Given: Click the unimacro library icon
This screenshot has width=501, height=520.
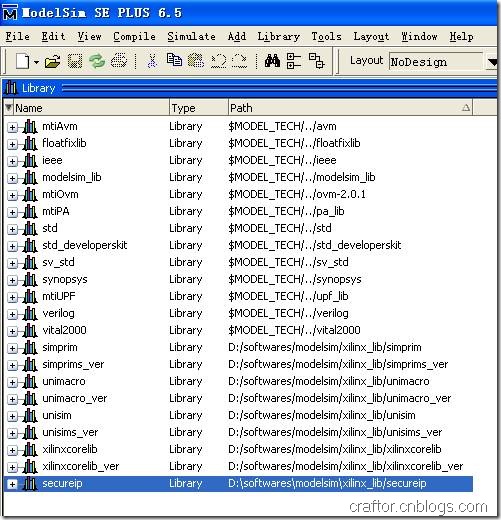Looking at the screenshot, I should tap(30, 381).
